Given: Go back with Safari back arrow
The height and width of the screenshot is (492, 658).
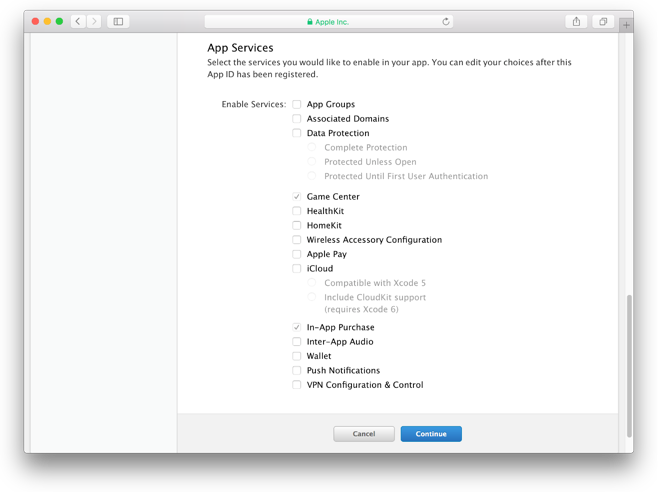Looking at the screenshot, I should tap(78, 21).
